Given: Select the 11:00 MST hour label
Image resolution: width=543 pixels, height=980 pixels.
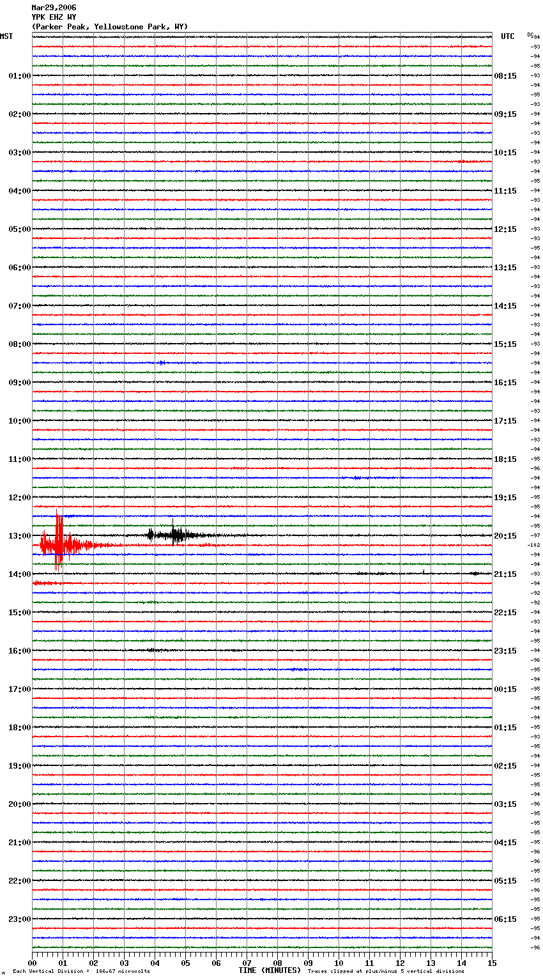Looking at the screenshot, I should pyautogui.click(x=20, y=459).
